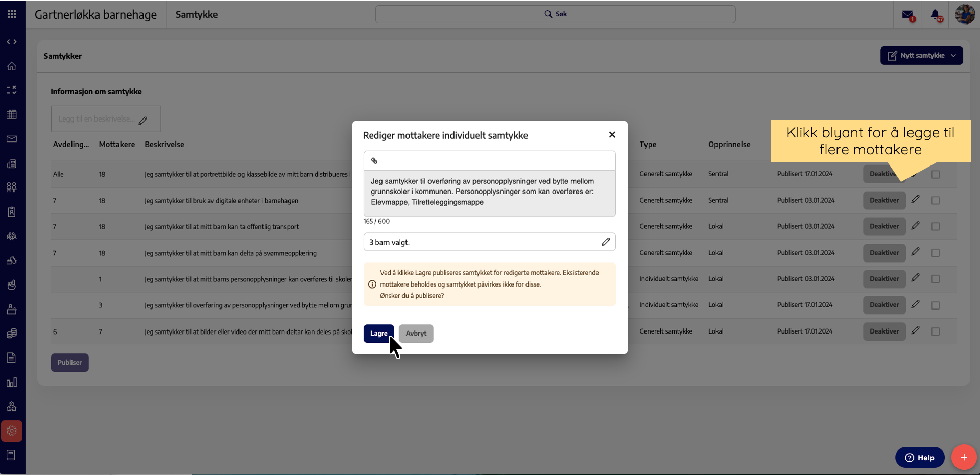Click Avbryt to cancel editing

tap(416, 334)
